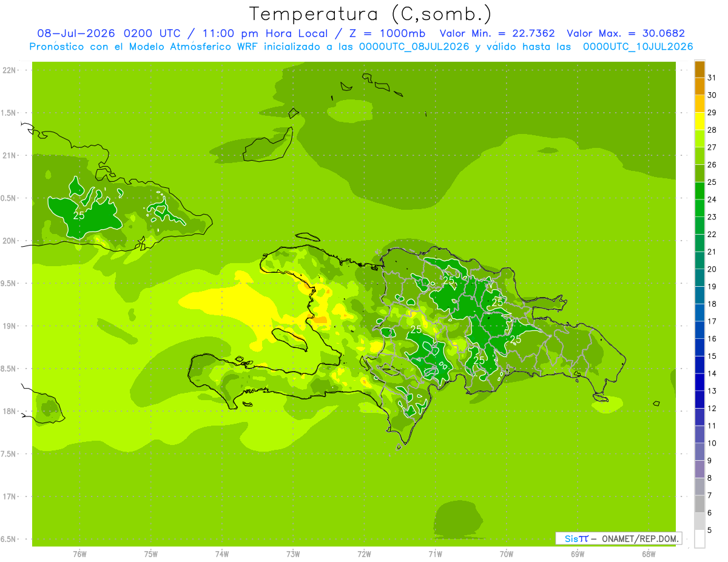
Task: Pick the light green color bar segment between 26 and 27
Action: [699, 156]
